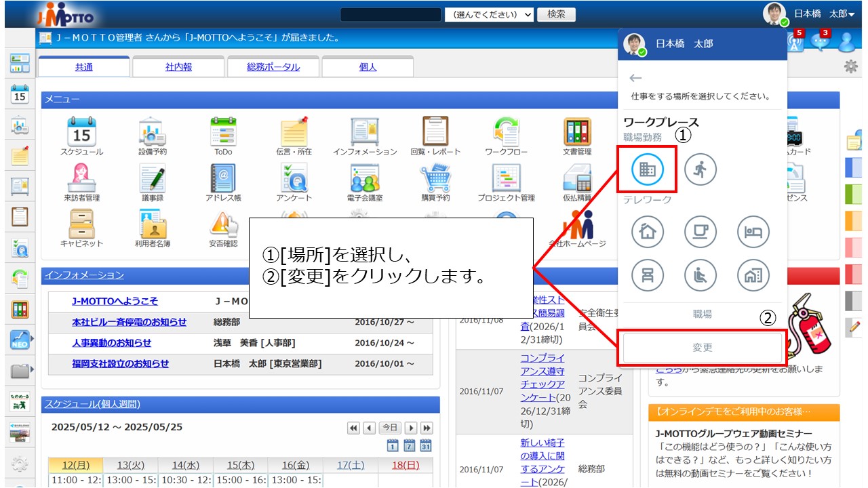This screenshot has width=868, height=488.
Task: Jump back one week in schedule
Action: pyautogui.click(x=353, y=428)
